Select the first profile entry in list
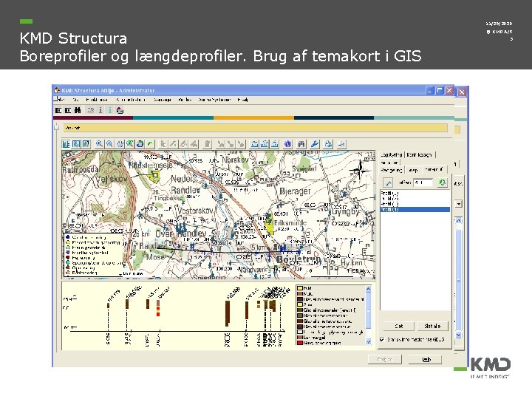This screenshot has width=532, height=399. pos(415,193)
